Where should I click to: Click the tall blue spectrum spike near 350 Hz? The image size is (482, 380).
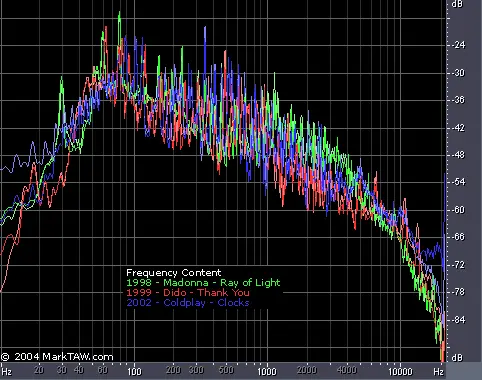pyautogui.click(x=205, y=29)
